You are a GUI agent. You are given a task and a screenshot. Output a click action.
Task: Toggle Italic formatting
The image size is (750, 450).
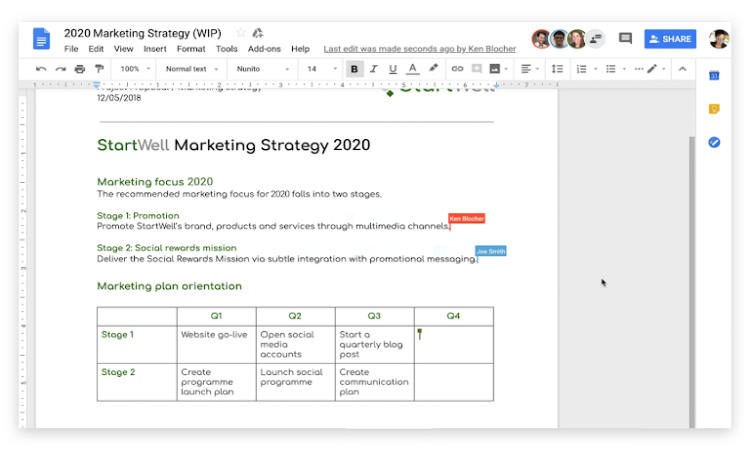point(374,69)
